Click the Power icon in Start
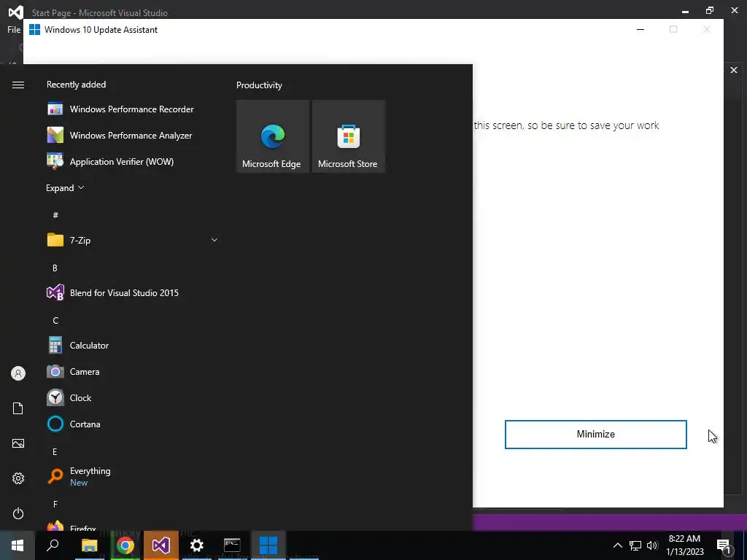This screenshot has width=747, height=560. (x=18, y=513)
